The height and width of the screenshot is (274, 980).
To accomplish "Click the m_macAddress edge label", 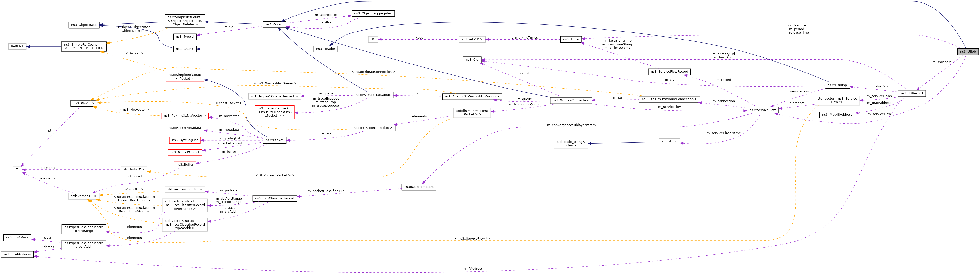I will pos(879,103).
